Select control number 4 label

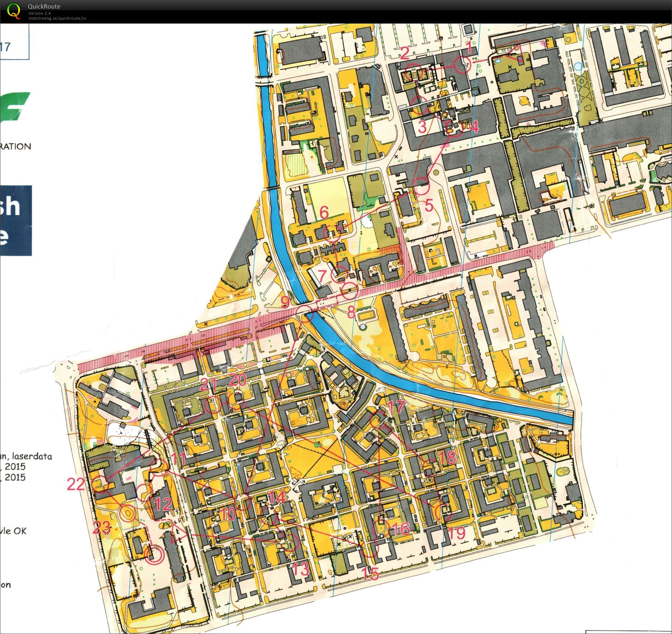click(474, 127)
